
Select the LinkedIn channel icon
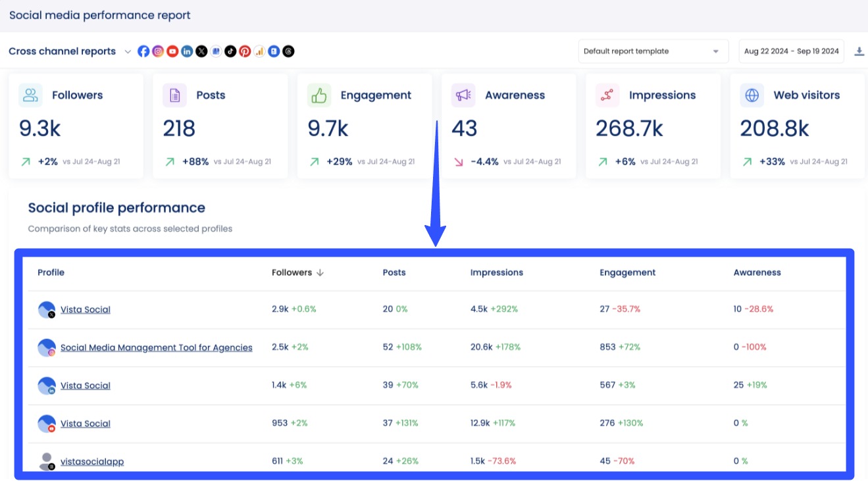click(x=187, y=51)
